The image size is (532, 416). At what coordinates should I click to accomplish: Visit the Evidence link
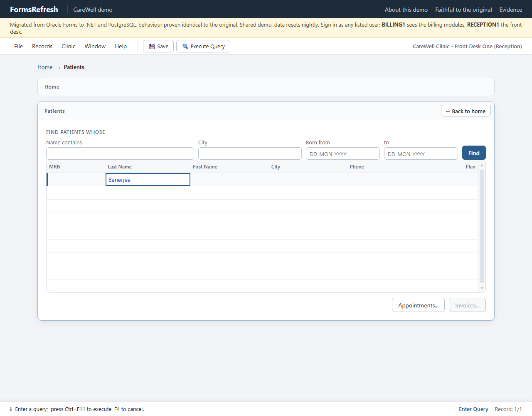[x=511, y=10]
